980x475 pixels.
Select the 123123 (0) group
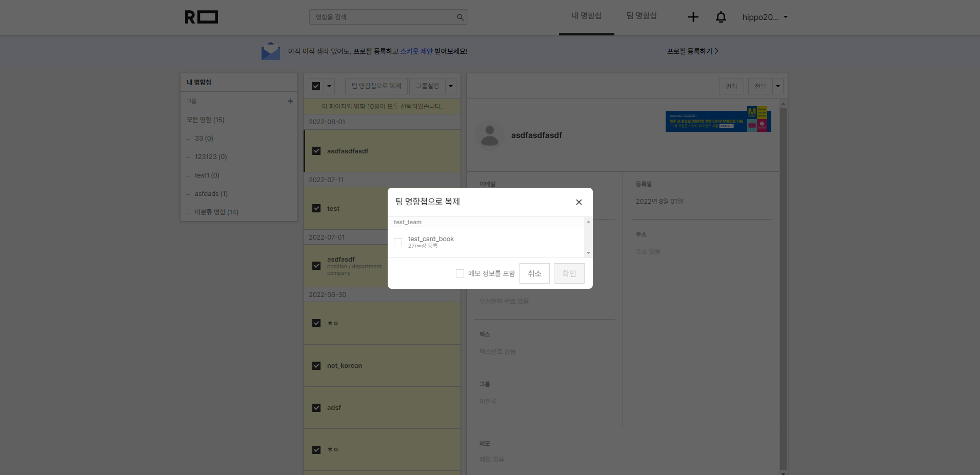pyautogui.click(x=211, y=156)
